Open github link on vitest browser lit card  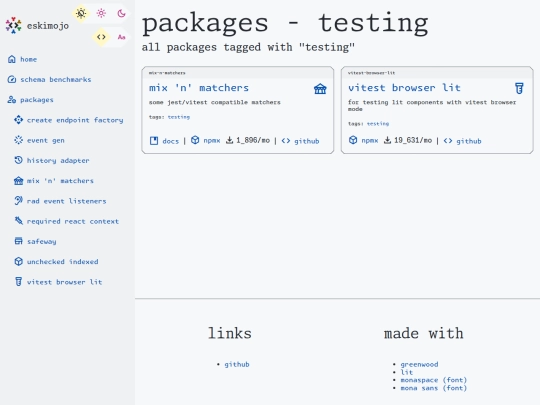(x=469, y=141)
